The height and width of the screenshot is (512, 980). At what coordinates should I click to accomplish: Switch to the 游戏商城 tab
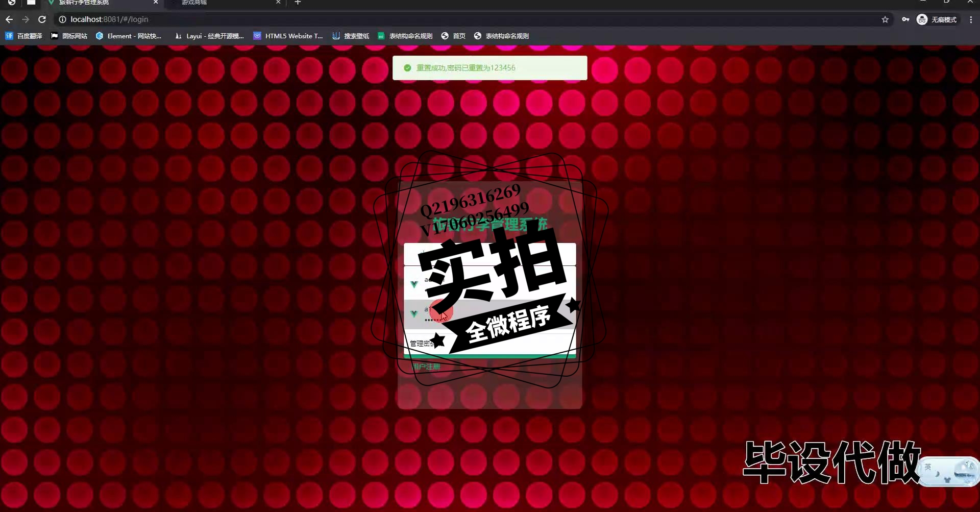(x=225, y=3)
